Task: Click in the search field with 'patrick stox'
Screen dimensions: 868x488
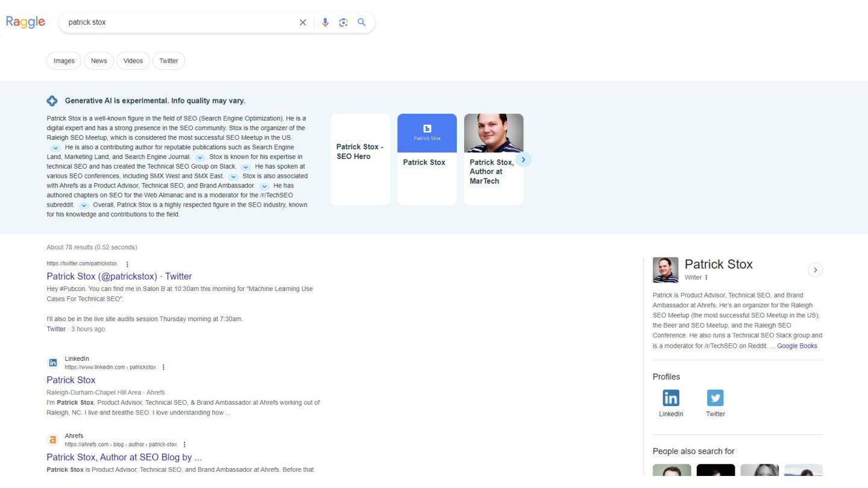Action: pyautogui.click(x=181, y=22)
